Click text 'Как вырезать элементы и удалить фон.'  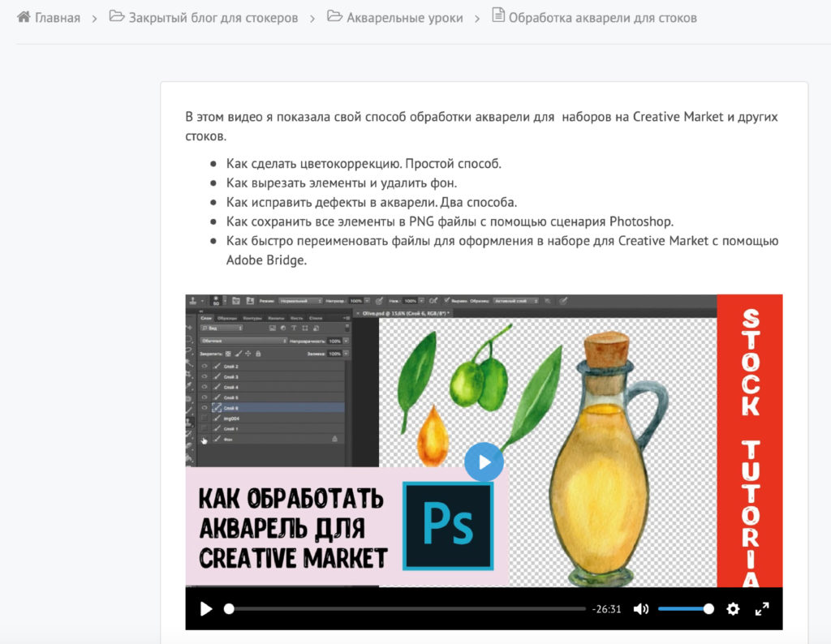click(342, 183)
